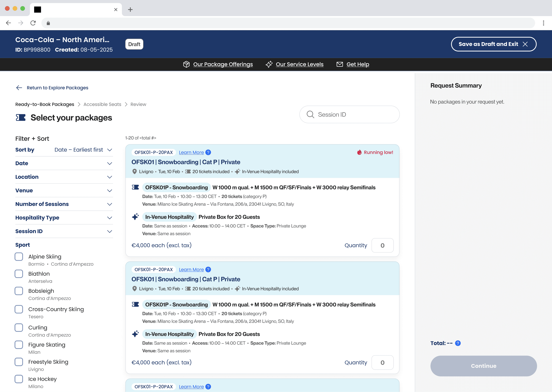Reload the page with browser refresh icon
Image resolution: width=552 pixels, height=392 pixels.
point(33,23)
